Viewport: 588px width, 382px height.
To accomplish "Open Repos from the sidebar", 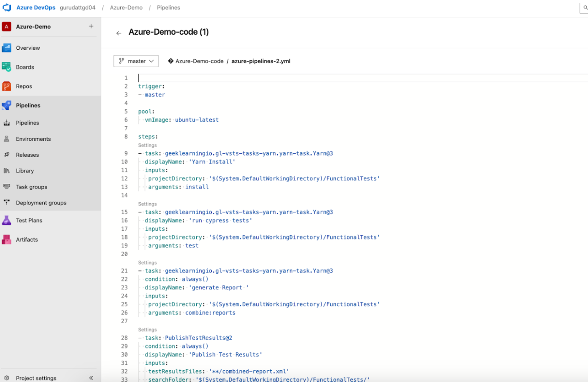I will coord(24,86).
